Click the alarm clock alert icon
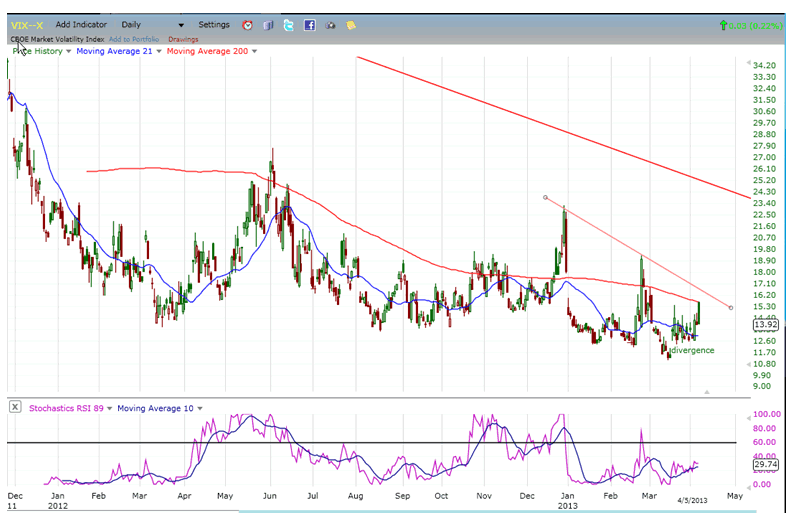 pyautogui.click(x=247, y=24)
